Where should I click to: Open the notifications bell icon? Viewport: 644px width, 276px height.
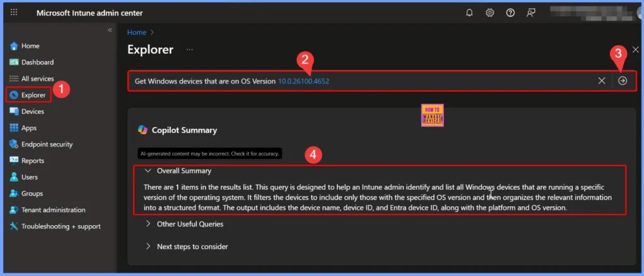469,13
